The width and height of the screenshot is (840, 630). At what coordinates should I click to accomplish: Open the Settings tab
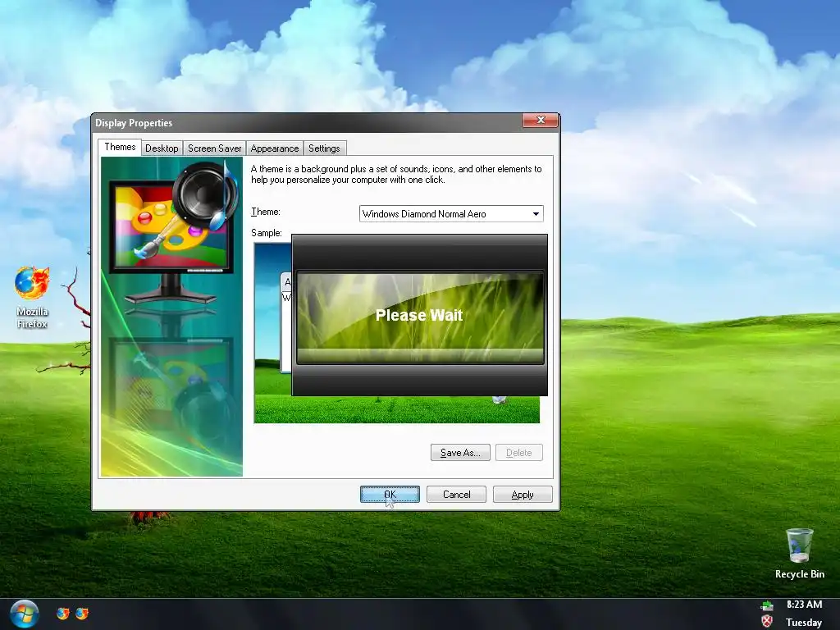pos(325,148)
